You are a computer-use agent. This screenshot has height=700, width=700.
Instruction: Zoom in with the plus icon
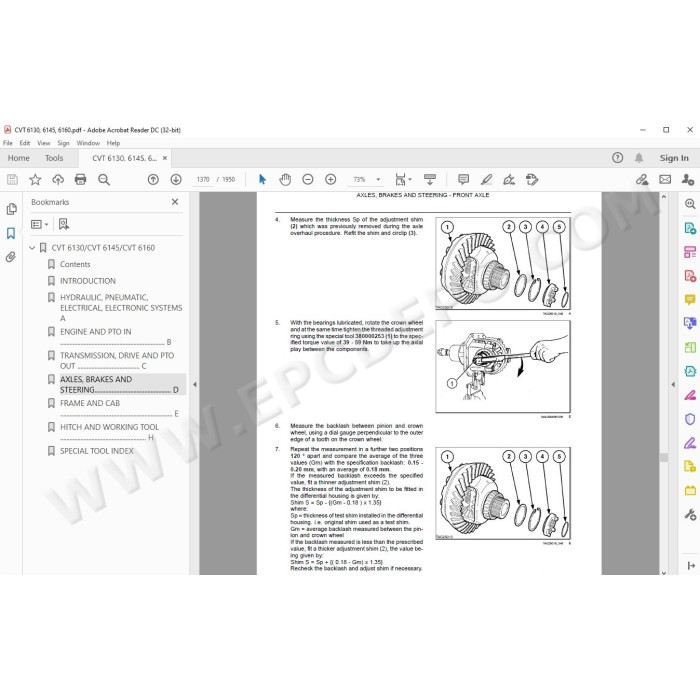pyautogui.click(x=330, y=179)
